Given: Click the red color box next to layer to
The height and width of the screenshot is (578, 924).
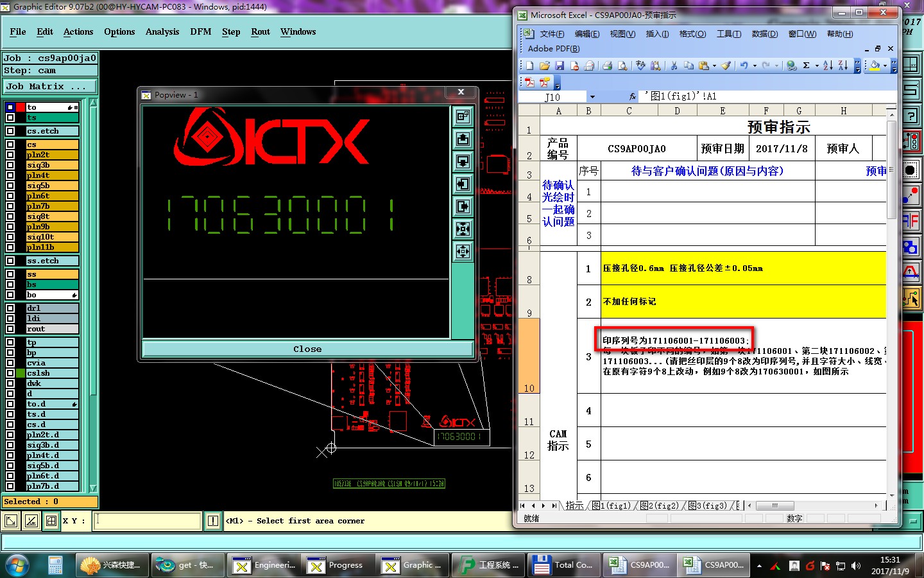Looking at the screenshot, I should coord(21,107).
